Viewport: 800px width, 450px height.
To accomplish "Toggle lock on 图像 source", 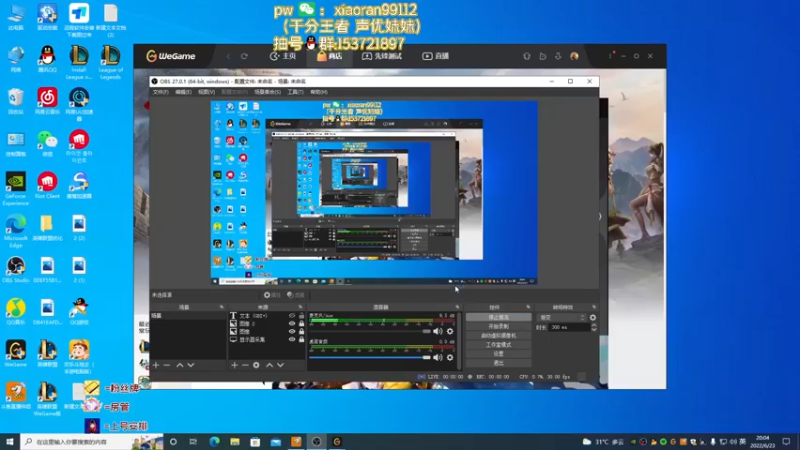I will (x=301, y=332).
